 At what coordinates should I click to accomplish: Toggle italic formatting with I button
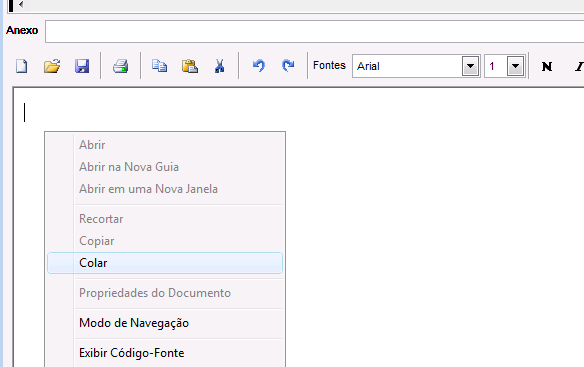coord(579,66)
